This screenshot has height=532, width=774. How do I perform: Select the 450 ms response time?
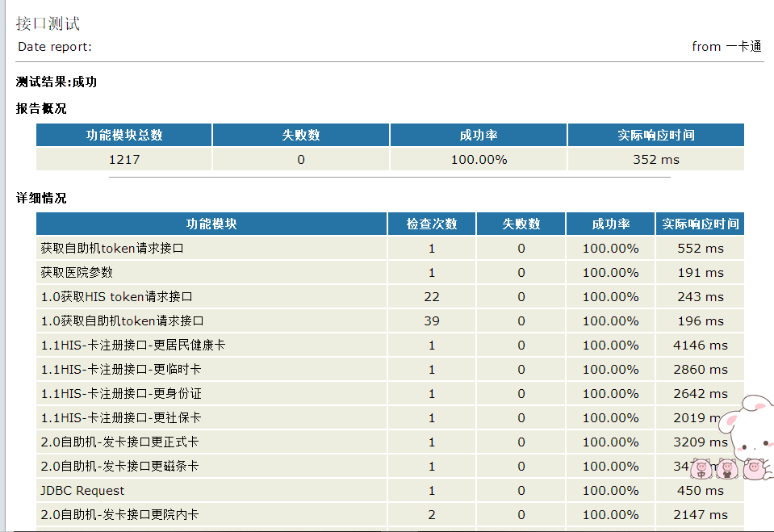700,490
